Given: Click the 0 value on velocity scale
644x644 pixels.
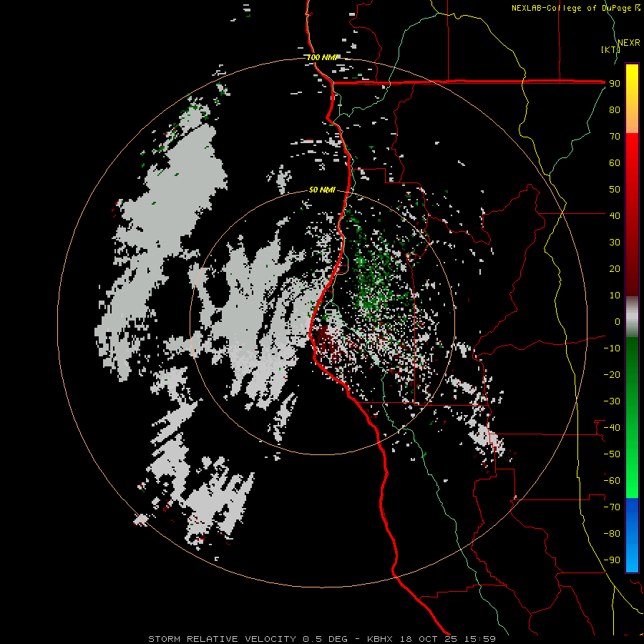Looking at the screenshot, I should coord(618,321).
